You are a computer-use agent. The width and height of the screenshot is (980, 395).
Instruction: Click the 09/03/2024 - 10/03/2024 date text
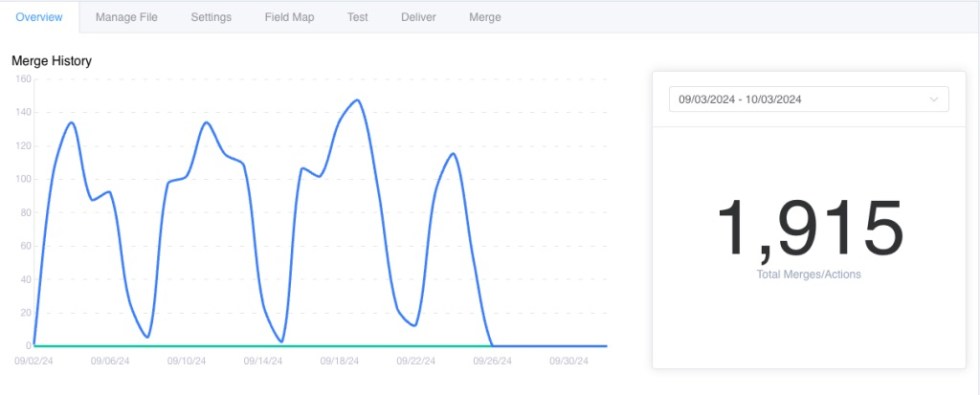click(740, 99)
